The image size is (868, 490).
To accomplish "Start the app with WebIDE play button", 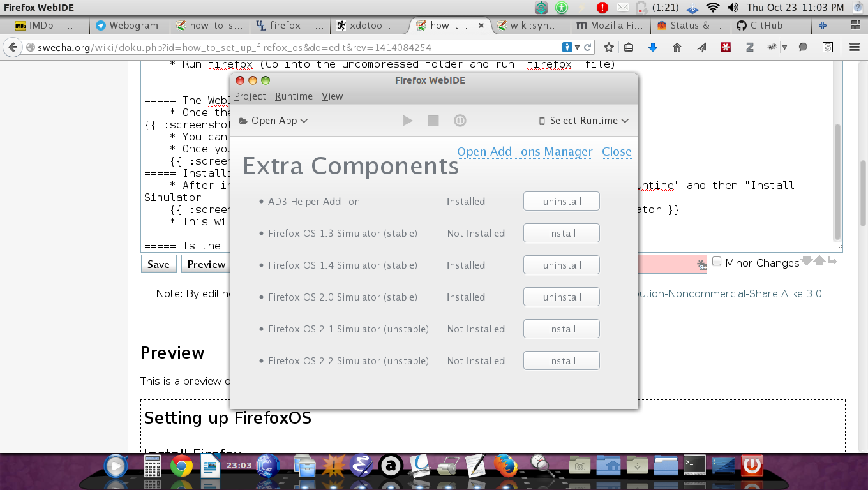I will [407, 121].
